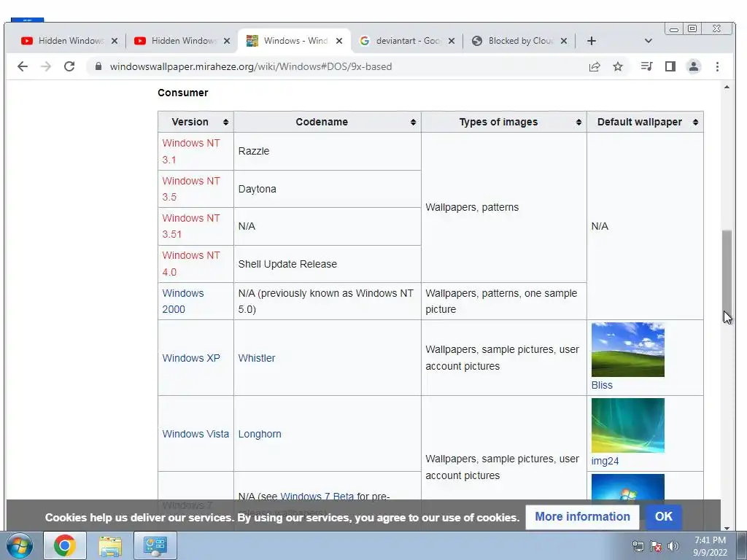The image size is (747, 560).
Task: Open Chrome side panel
Action: [x=670, y=66]
